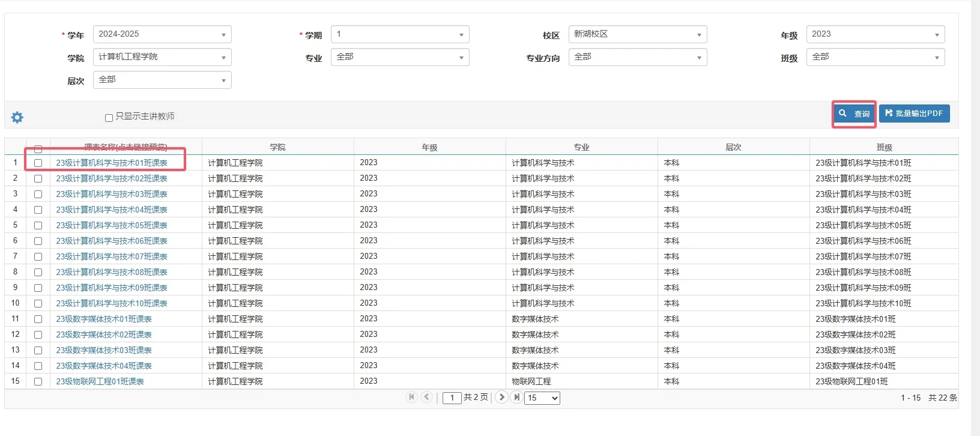Check row 2 计算机科学与技术02班 checkbox

38,178
